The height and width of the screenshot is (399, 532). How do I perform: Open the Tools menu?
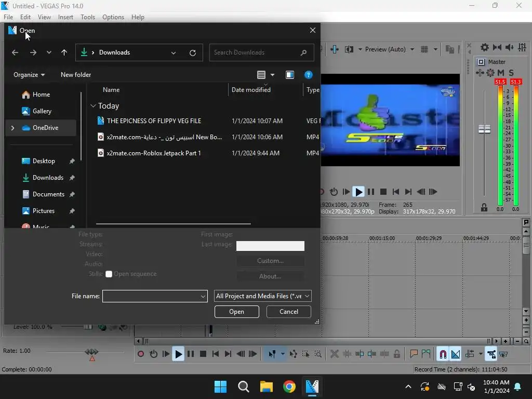click(x=88, y=17)
